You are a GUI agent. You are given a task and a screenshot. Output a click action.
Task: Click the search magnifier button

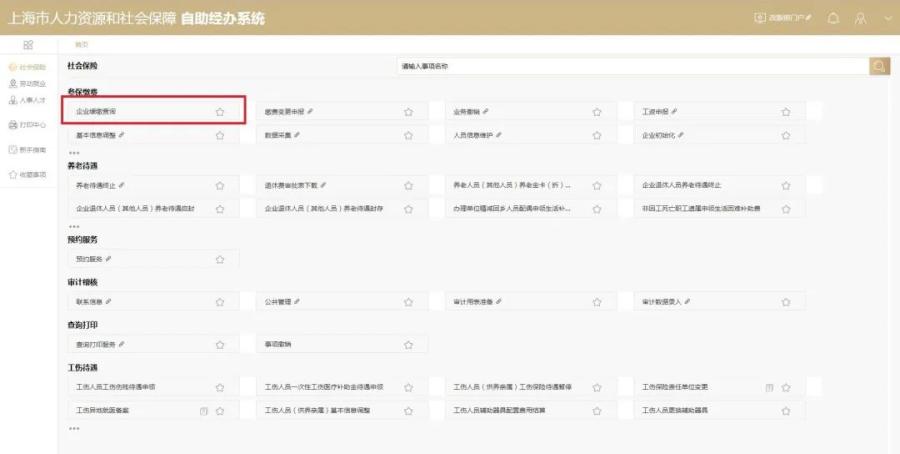click(x=879, y=67)
